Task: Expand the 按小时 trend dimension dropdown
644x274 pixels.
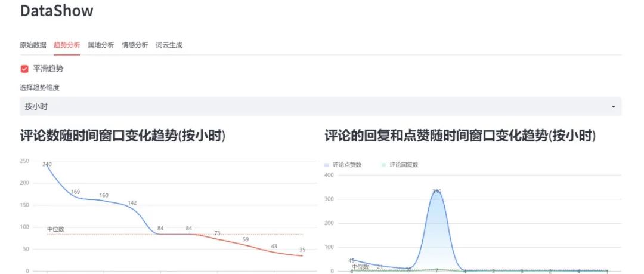Action: click(320, 106)
